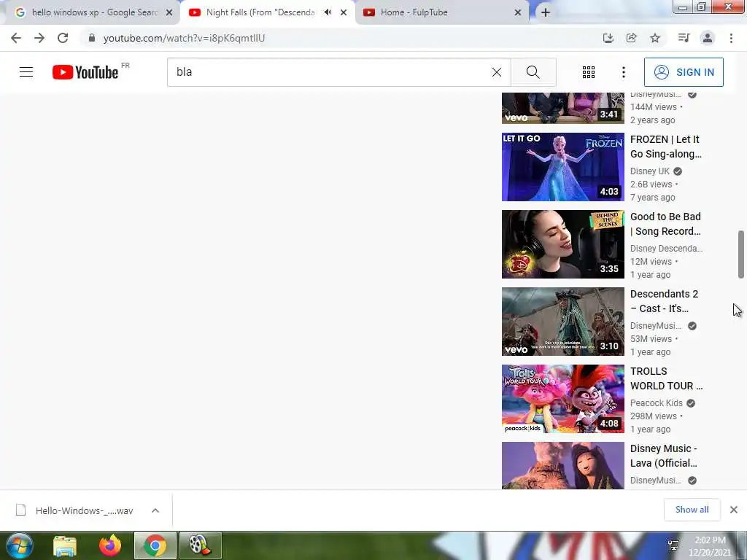Image resolution: width=747 pixels, height=560 pixels.
Task: Run search with the magnifier button
Action: pos(533,72)
